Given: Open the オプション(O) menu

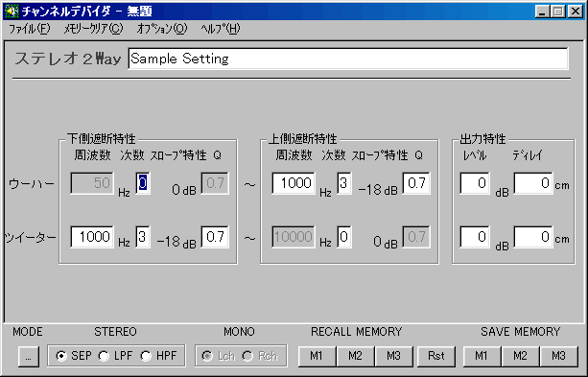Looking at the screenshot, I should pyautogui.click(x=161, y=29).
